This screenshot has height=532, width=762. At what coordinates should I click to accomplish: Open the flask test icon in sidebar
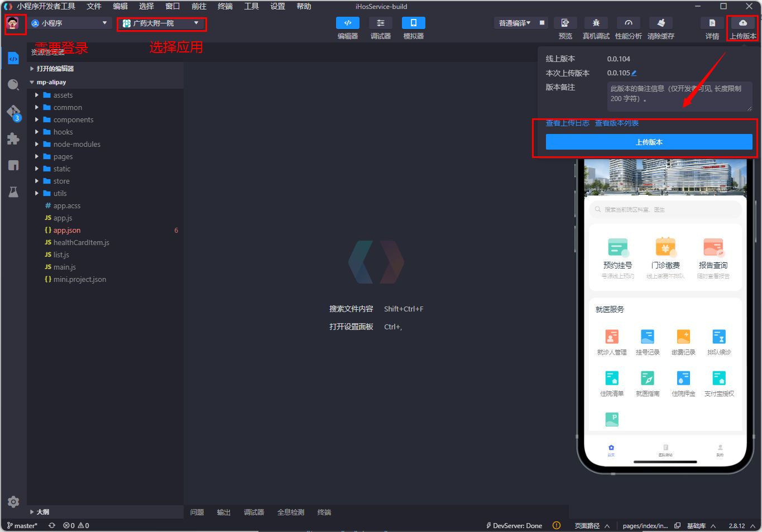(x=13, y=192)
